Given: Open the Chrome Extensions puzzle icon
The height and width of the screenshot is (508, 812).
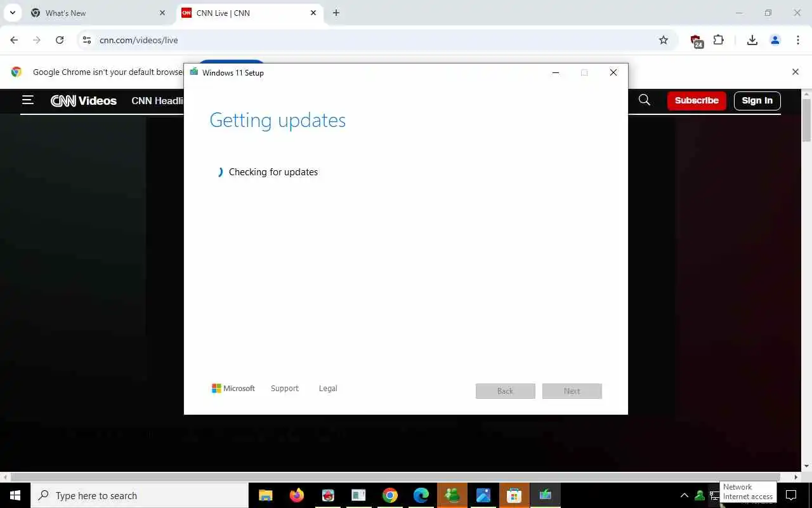Looking at the screenshot, I should (718, 40).
